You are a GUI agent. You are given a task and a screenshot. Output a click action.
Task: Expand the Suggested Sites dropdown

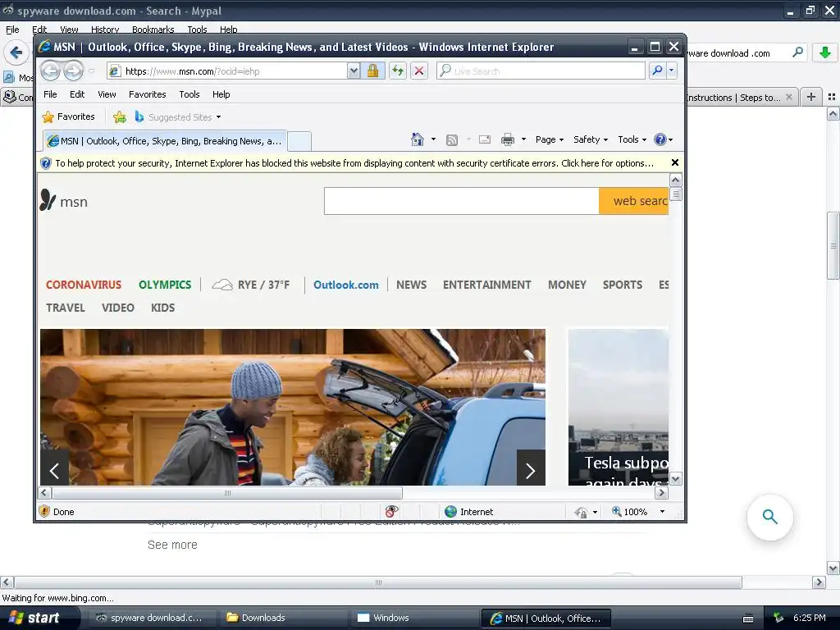[x=218, y=117]
